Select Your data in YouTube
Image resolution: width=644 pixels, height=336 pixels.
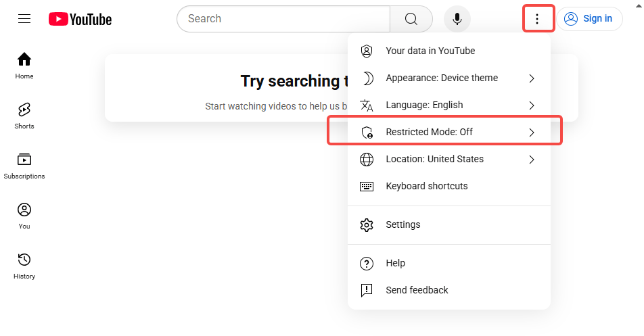click(449, 51)
